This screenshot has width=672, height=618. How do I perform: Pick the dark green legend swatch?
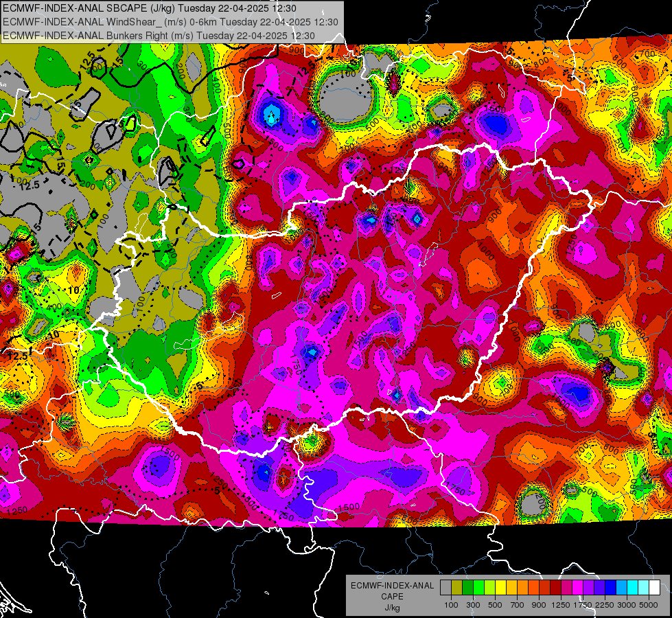[x=467, y=588]
